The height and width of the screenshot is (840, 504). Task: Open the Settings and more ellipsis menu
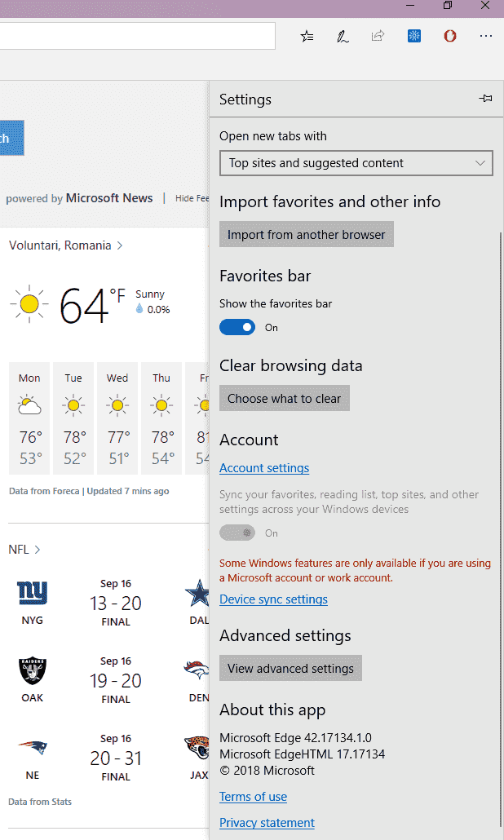(x=486, y=36)
